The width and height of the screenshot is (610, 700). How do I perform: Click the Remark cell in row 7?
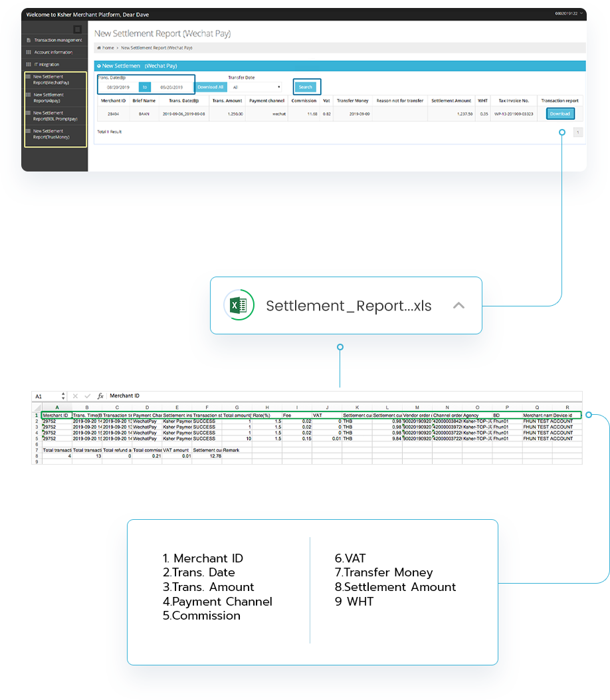(x=237, y=451)
